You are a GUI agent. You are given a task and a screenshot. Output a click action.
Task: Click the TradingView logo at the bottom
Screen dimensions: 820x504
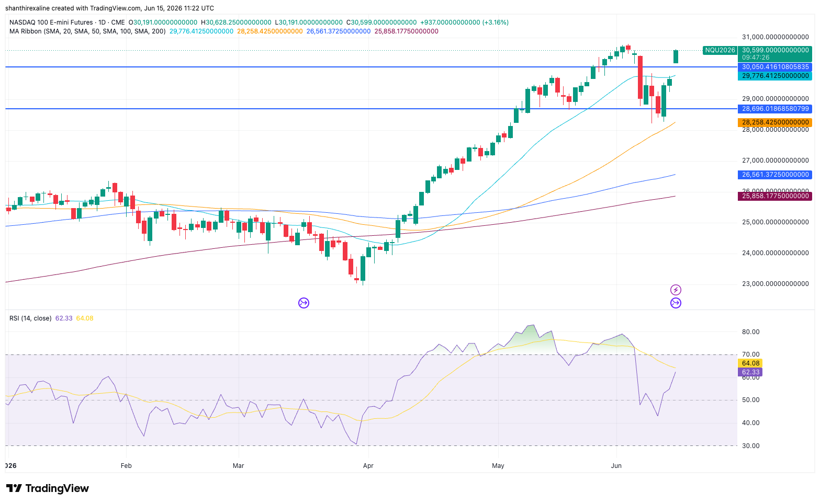[48, 488]
